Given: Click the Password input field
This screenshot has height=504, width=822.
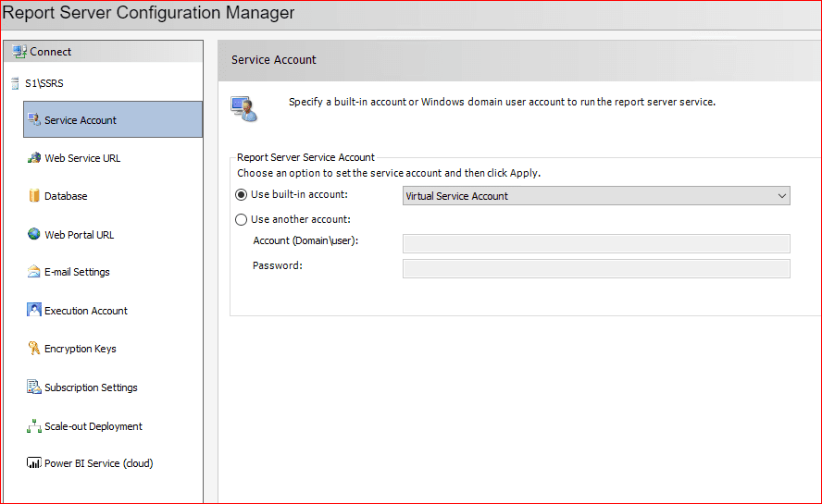Looking at the screenshot, I should [595, 268].
